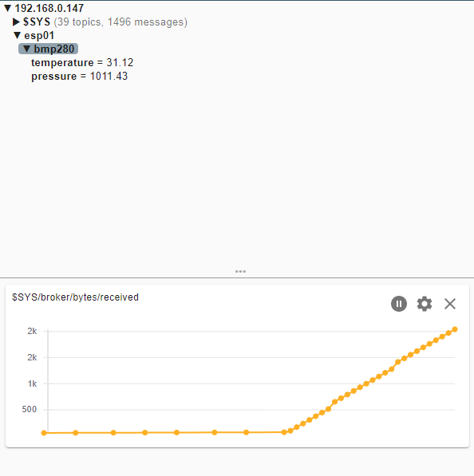Select the esp01 topic label
This screenshot has height=476, width=474.
(x=39, y=36)
